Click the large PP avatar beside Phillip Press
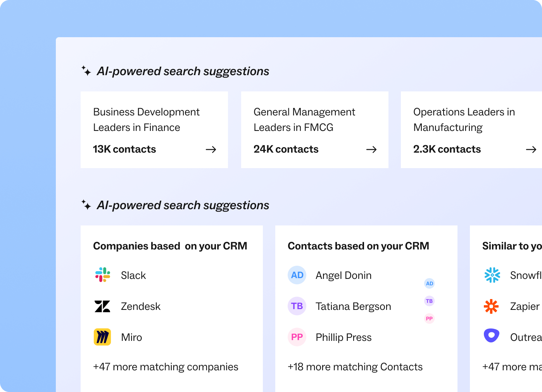The width and height of the screenshot is (542, 392). (297, 337)
